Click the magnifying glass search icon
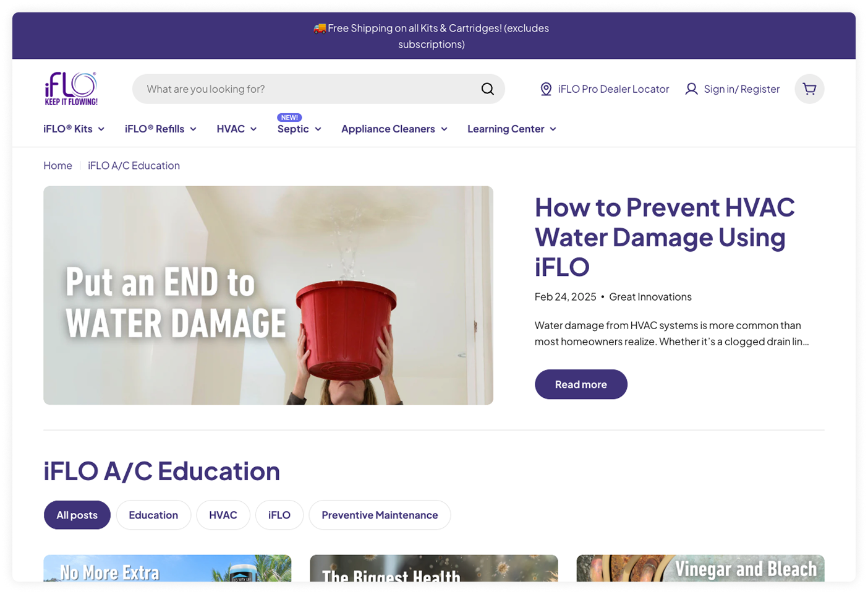868x594 pixels. click(x=488, y=89)
